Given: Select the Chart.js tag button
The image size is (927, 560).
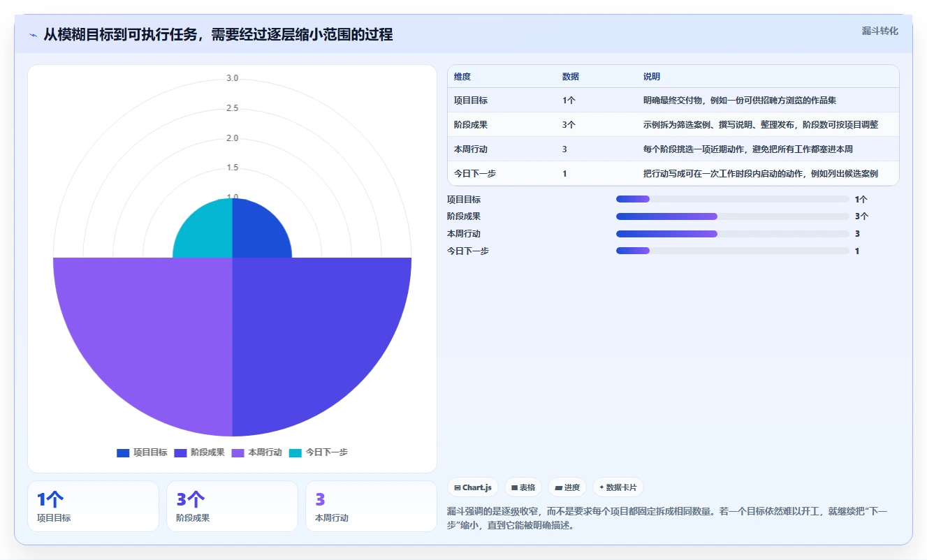Looking at the screenshot, I should click(472, 487).
